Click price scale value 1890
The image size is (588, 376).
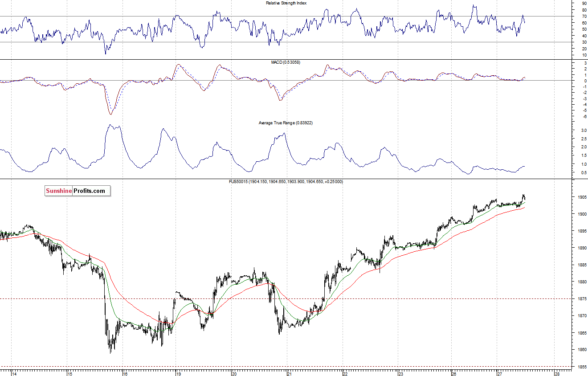(x=582, y=248)
